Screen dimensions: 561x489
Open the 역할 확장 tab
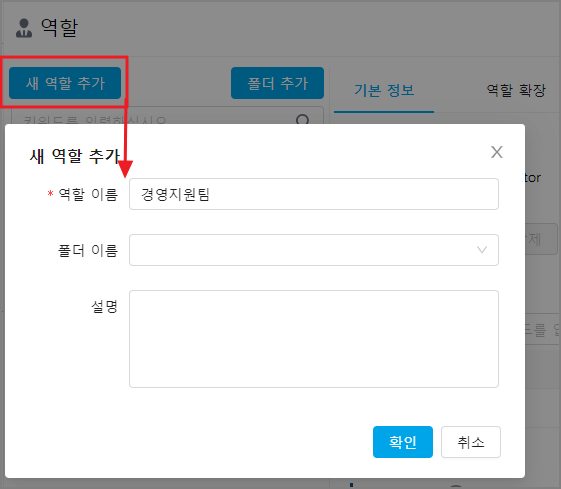click(516, 90)
